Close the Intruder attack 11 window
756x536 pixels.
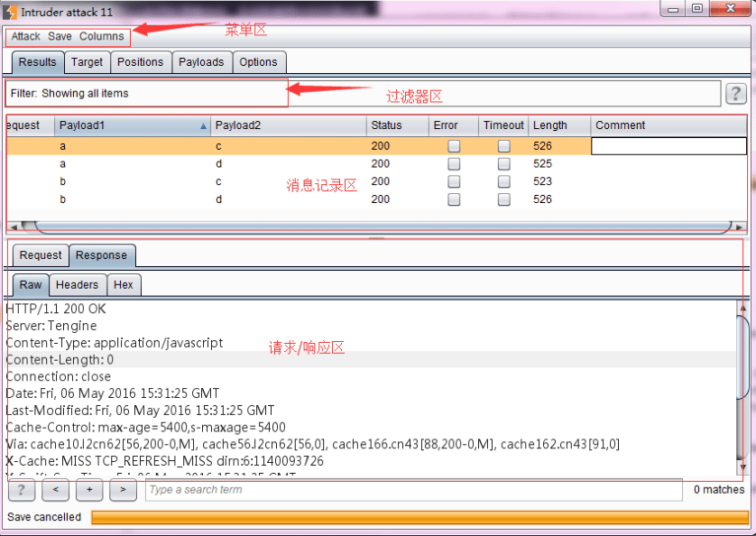[731, 9]
